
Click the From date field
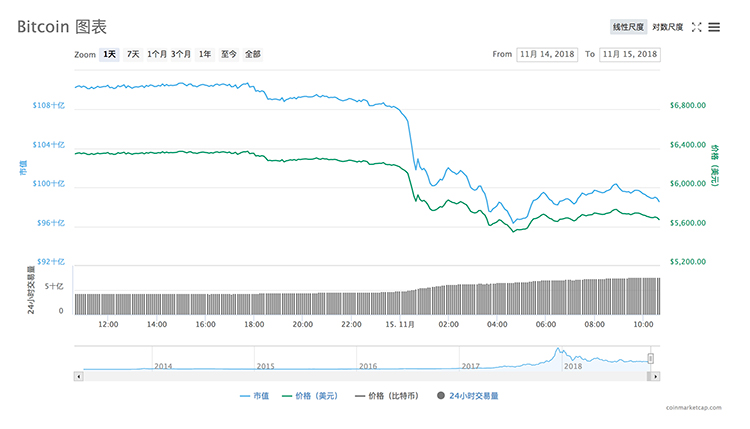click(549, 54)
